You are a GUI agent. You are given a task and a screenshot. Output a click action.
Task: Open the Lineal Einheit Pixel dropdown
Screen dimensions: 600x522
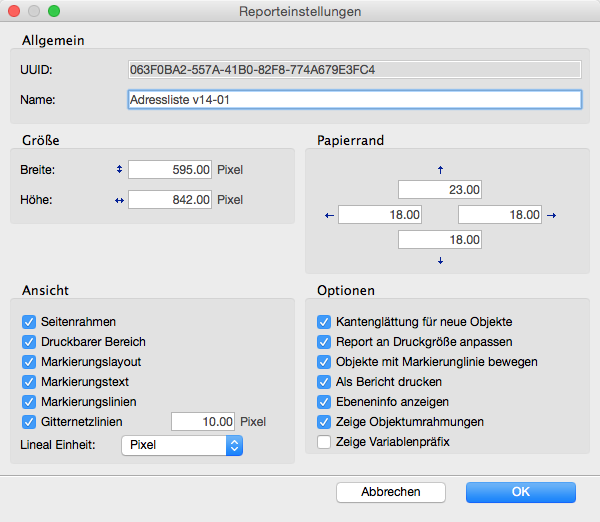[181, 445]
